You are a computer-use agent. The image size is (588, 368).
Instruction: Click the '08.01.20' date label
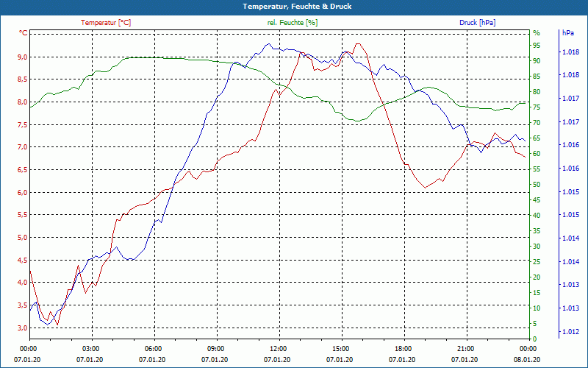point(527,359)
